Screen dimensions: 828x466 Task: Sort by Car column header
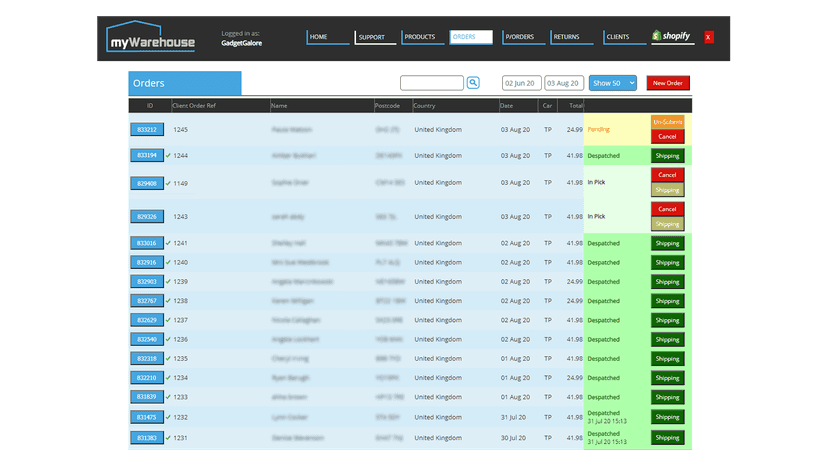547,106
